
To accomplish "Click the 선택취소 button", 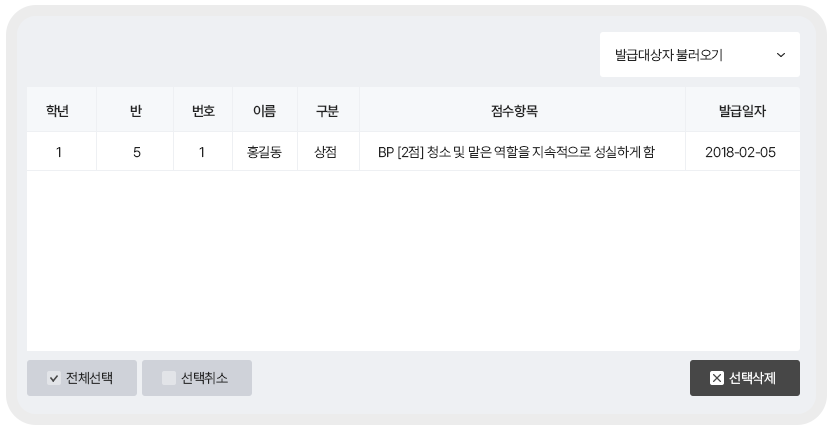I will (197, 378).
